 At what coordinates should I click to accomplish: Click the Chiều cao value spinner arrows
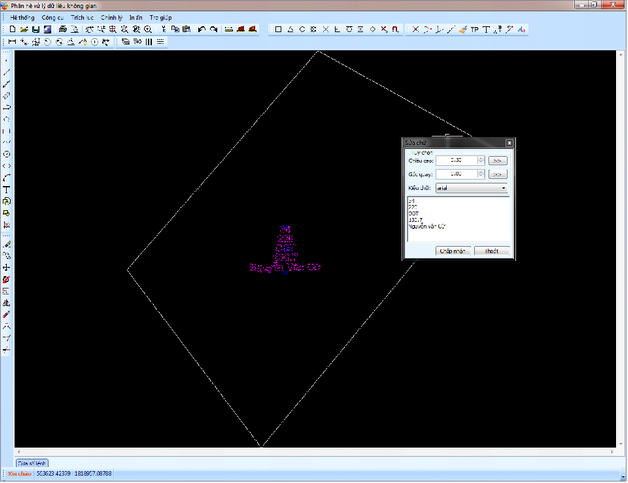coord(481,161)
